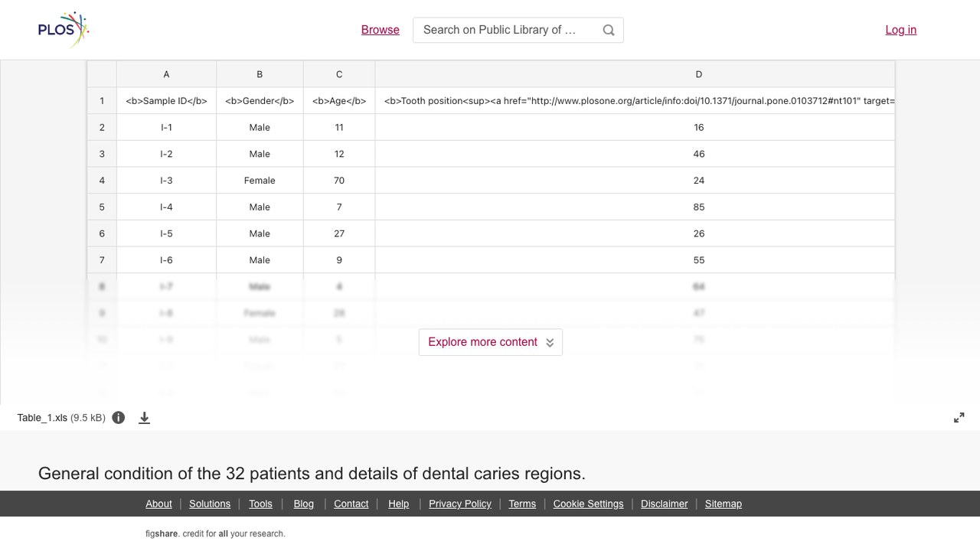Click the Log in link
The width and height of the screenshot is (980, 551).
point(901,30)
